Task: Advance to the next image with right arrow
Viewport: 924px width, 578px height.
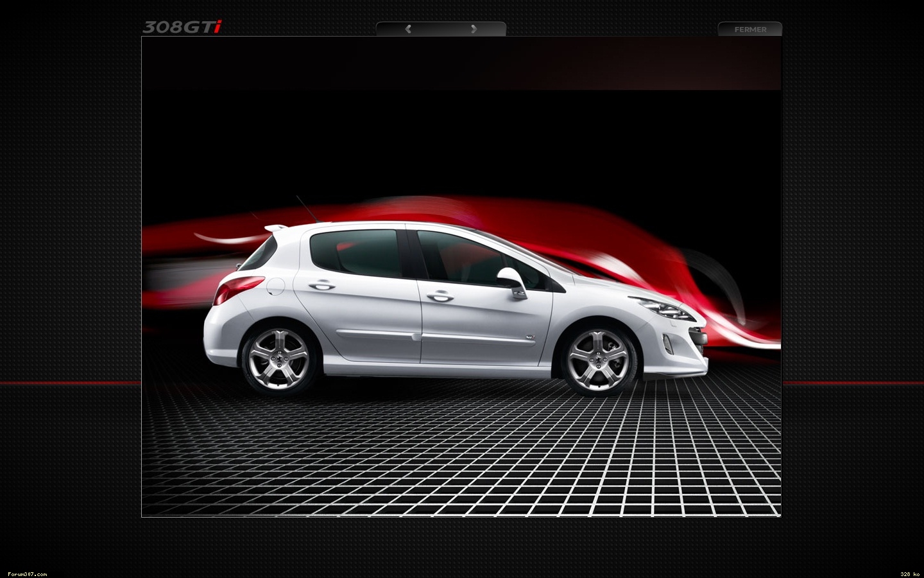Action: (x=474, y=29)
